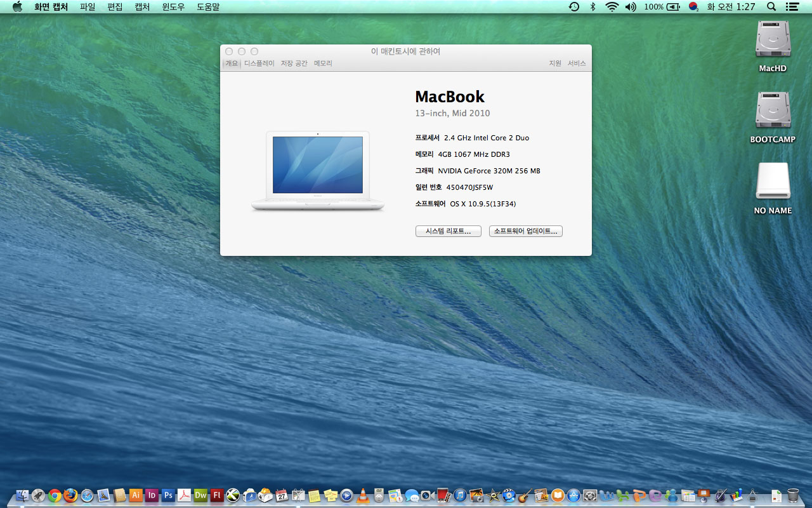This screenshot has height=508, width=812.
Task: Open the BOOTCAMP drive on desktop
Action: point(773,111)
